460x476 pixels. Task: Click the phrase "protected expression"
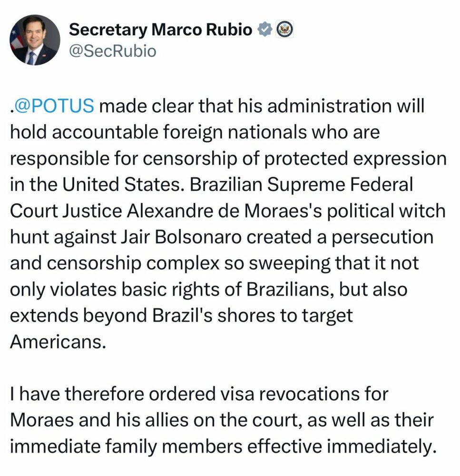coord(353,158)
